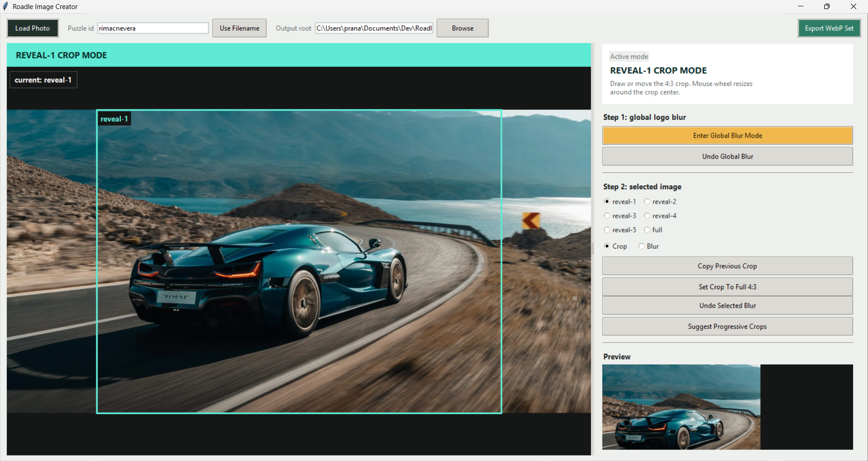Viewport: 868px width, 461px height.
Task: Click Undo Global Blur
Action: pyautogui.click(x=727, y=156)
